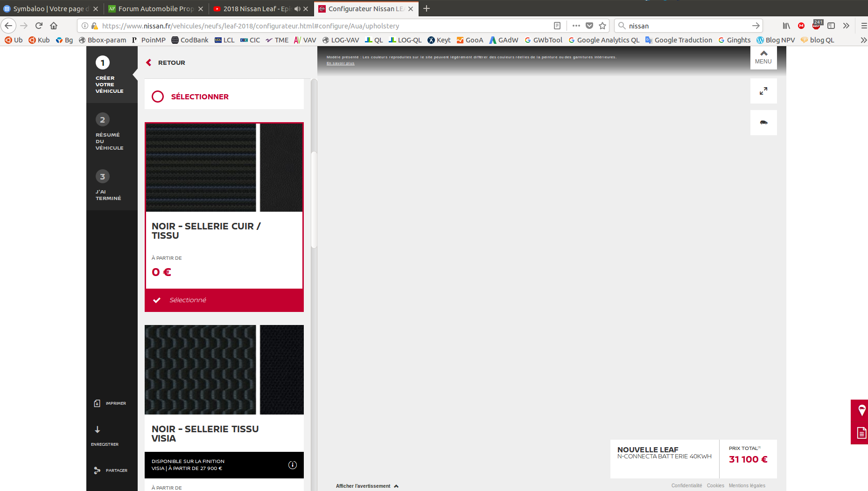Open the Mentions légales footer link
The width and height of the screenshot is (868, 491).
tap(747, 486)
